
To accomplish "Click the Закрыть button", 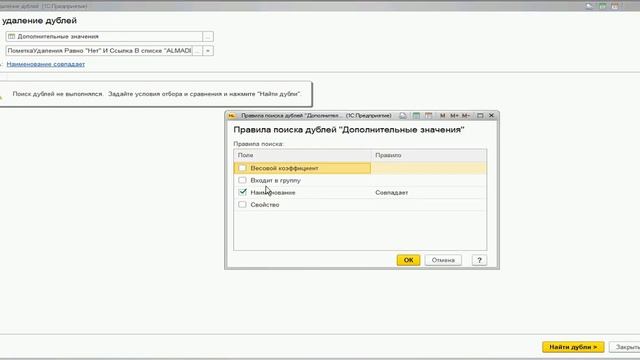I will coord(626,347).
